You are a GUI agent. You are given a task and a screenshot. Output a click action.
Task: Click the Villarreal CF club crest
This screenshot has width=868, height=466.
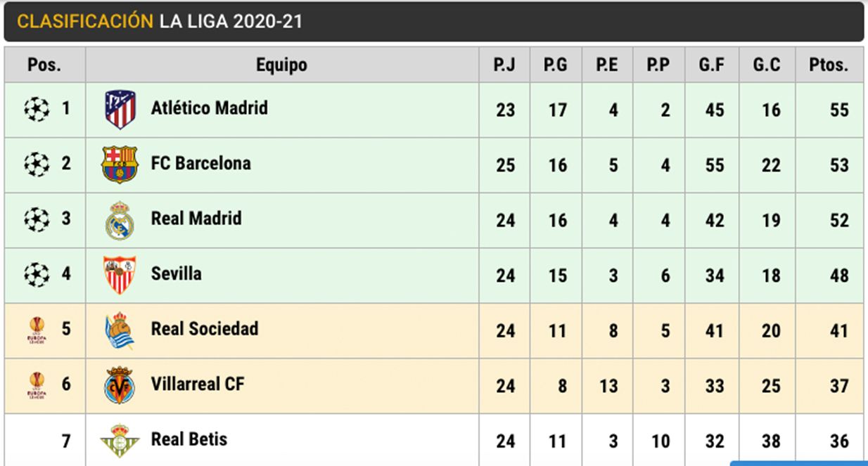point(120,385)
